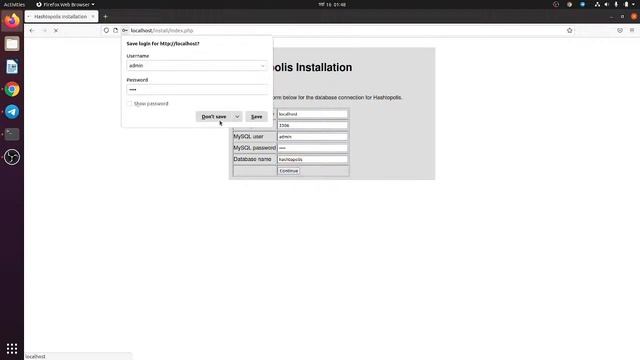Toggle the Show password checkbox
This screenshot has height=360, width=640.
[x=130, y=104]
